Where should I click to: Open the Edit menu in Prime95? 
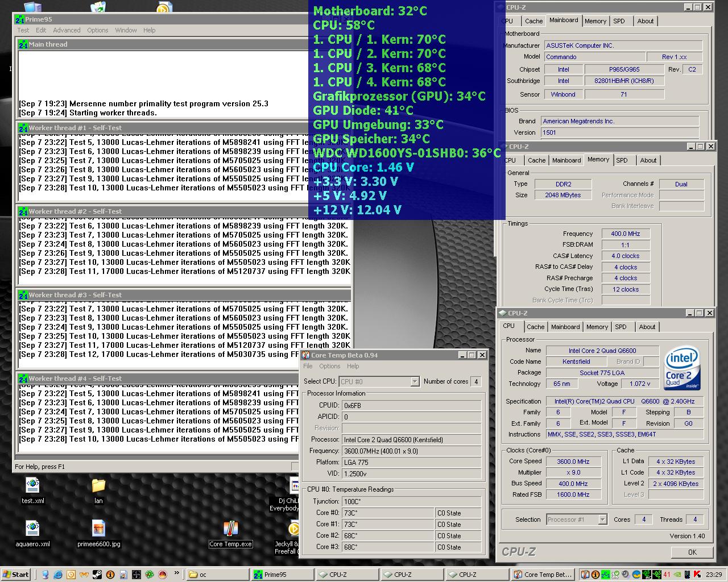pos(41,30)
